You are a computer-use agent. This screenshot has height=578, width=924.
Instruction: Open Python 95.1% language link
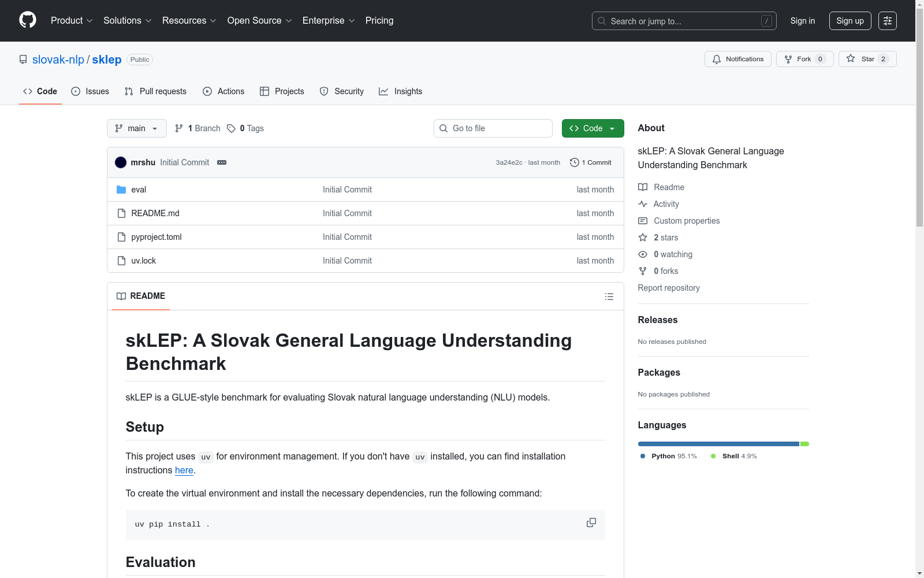click(x=669, y=456)
